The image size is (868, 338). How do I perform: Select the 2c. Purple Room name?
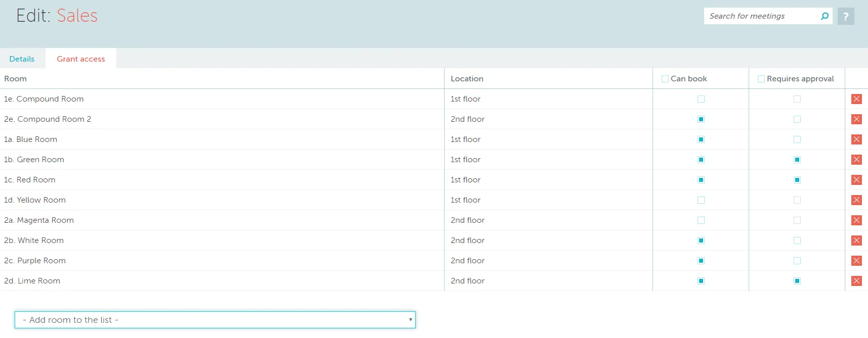(35, 261)
